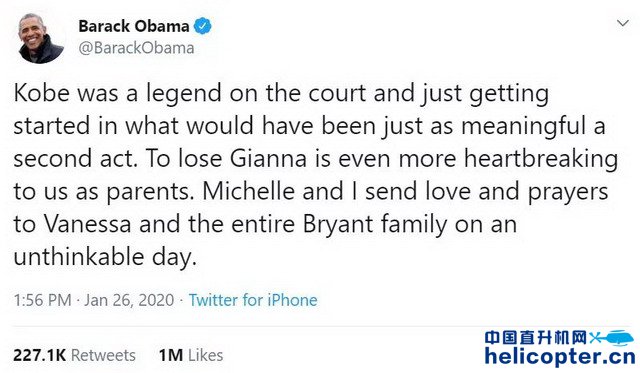The image size is (640, 373).
Task: Click the name Gianna in tweet
Action: coord(268,159)
